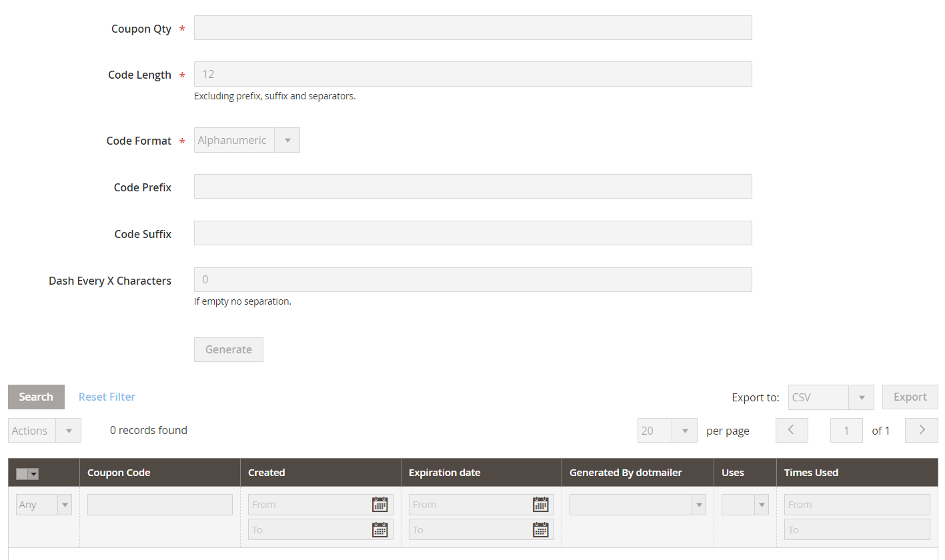Click 'Excluding prefix, suffix and separators.' note
The width and height of the screenshot is (945, 560).
coord(275,96)
